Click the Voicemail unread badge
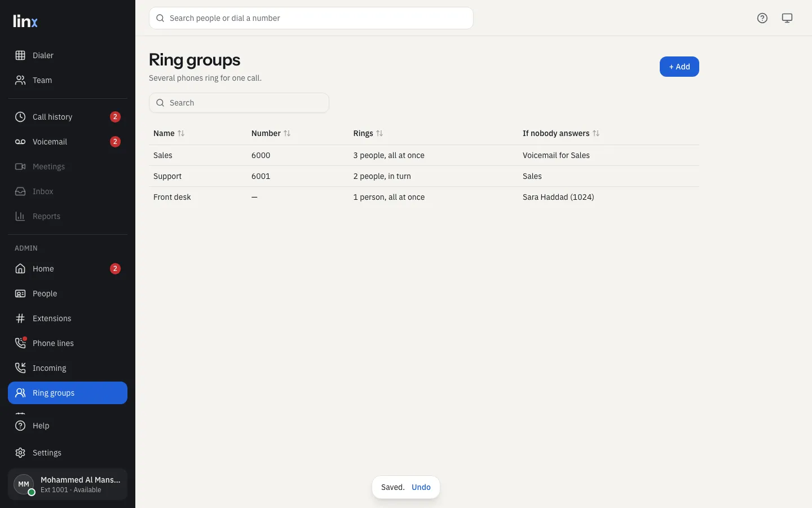Screen dimensions: 812x508 (115, 142)
